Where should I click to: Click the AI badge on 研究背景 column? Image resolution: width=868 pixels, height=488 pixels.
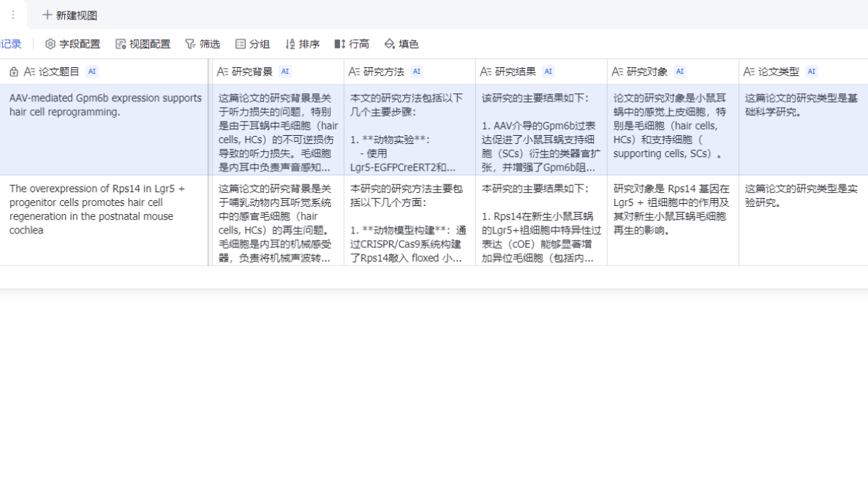coord(285,71)
